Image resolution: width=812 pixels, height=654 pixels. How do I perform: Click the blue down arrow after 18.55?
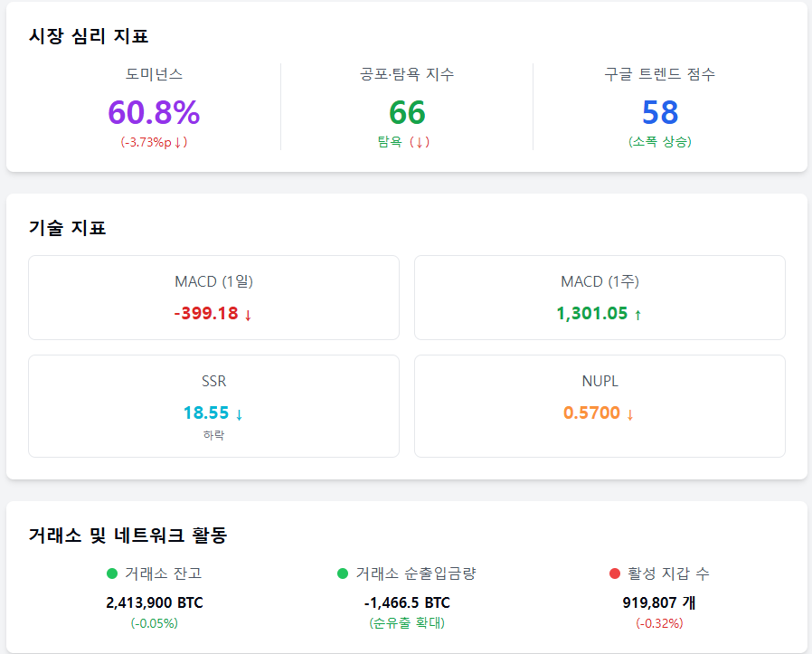(240, 414)
